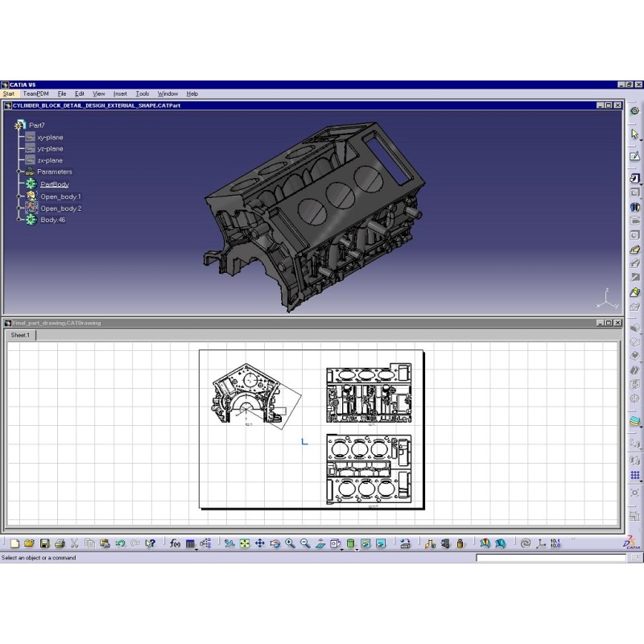Click the Zoom In magnifier
The width and height of the screenshot is (644, 644).
tap(291, 543)
